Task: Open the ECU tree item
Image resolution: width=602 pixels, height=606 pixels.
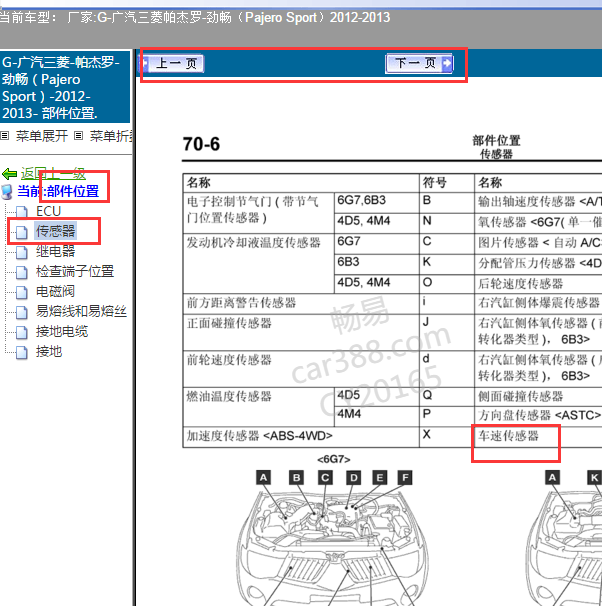Action: pyautogui.click(x=48, y=211)
